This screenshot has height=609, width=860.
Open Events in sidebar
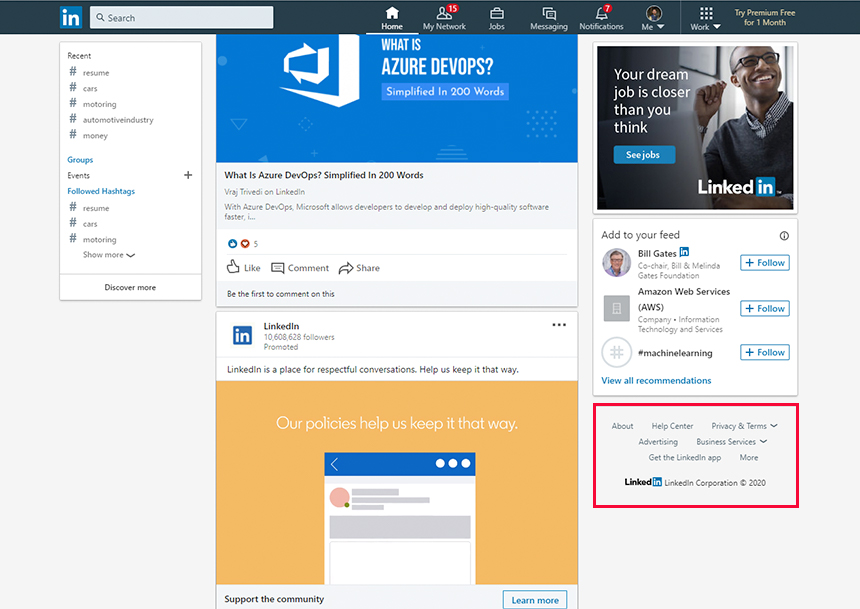click(78, 176)
